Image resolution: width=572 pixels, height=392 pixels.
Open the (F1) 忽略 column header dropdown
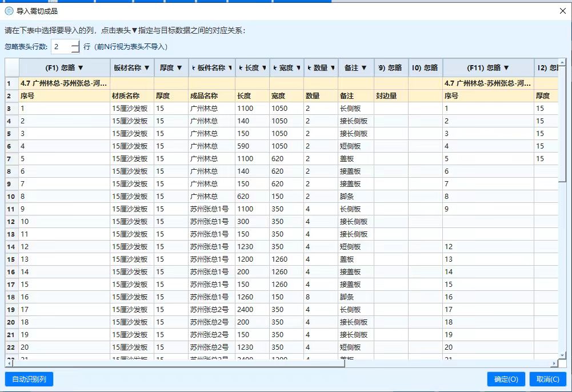click(x=81, y=68)
